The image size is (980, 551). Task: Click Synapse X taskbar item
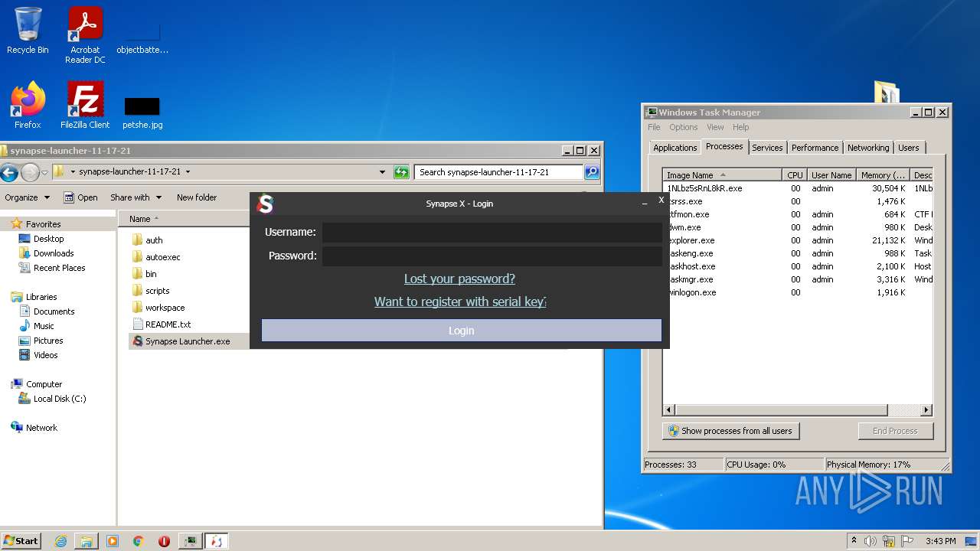216,541
